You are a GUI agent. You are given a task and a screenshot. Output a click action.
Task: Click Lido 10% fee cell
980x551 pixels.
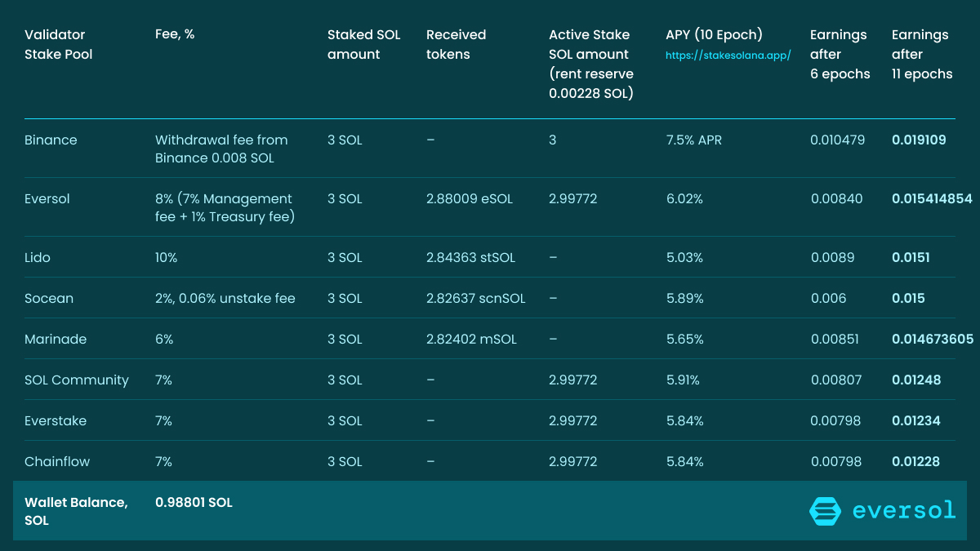[x=166, y=258]
